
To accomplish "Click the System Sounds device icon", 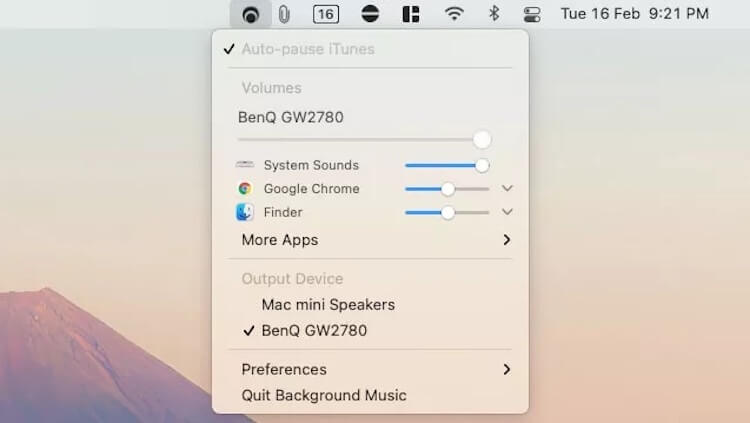I will [x=245, y=165].
